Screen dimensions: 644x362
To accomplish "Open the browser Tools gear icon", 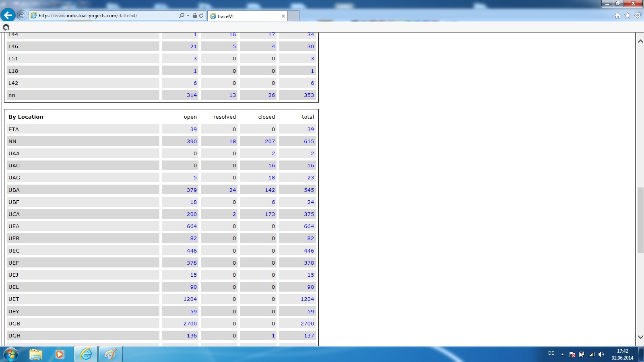I will coord(638,15).
